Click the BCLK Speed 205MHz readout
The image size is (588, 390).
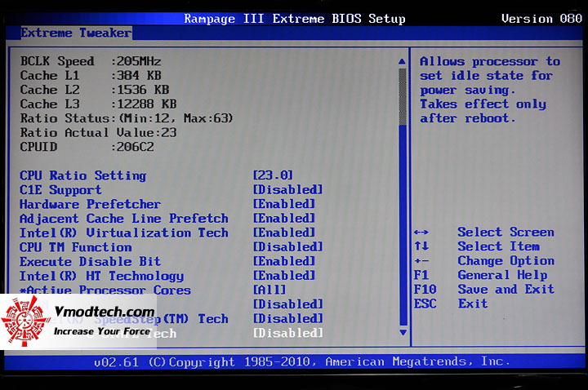click(91, 61)
